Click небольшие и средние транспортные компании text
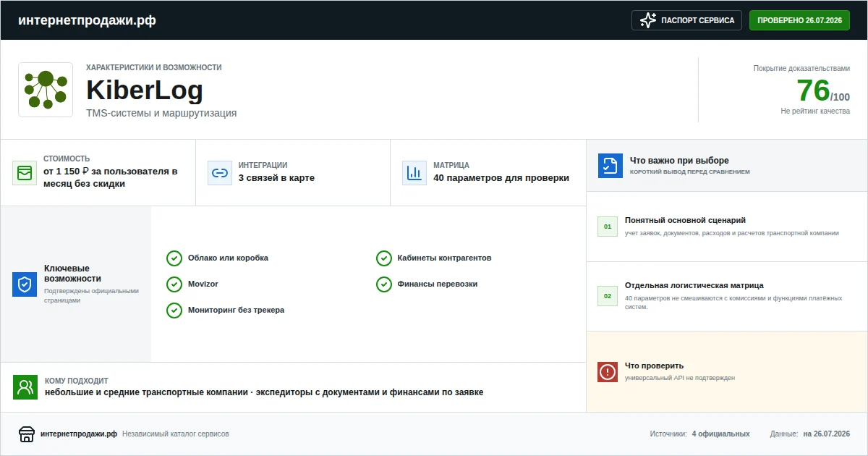 145,392
